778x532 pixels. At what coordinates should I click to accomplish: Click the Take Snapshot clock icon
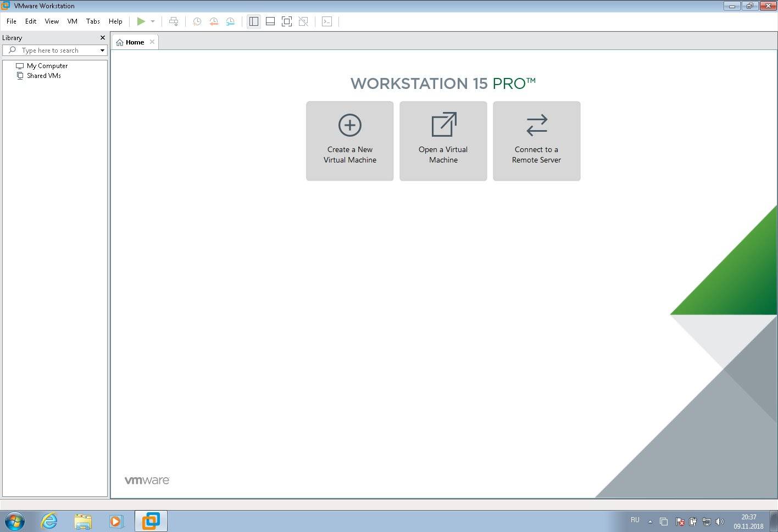(197, 21)
